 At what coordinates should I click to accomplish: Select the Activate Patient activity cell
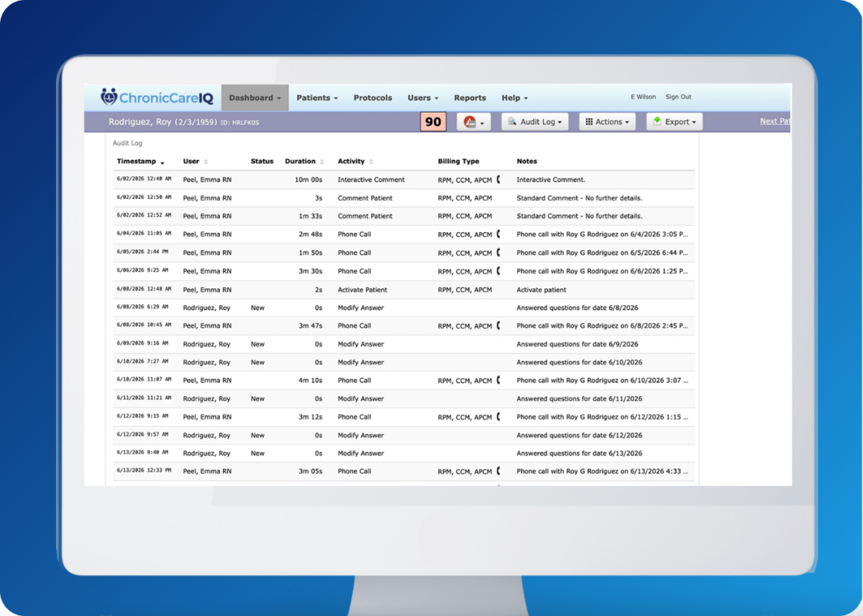coord(362,290)
